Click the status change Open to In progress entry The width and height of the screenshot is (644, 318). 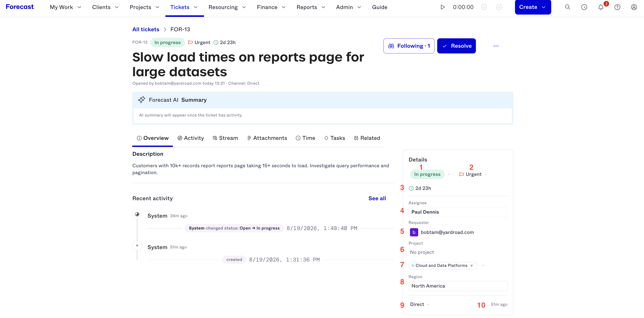click(234, 228)
